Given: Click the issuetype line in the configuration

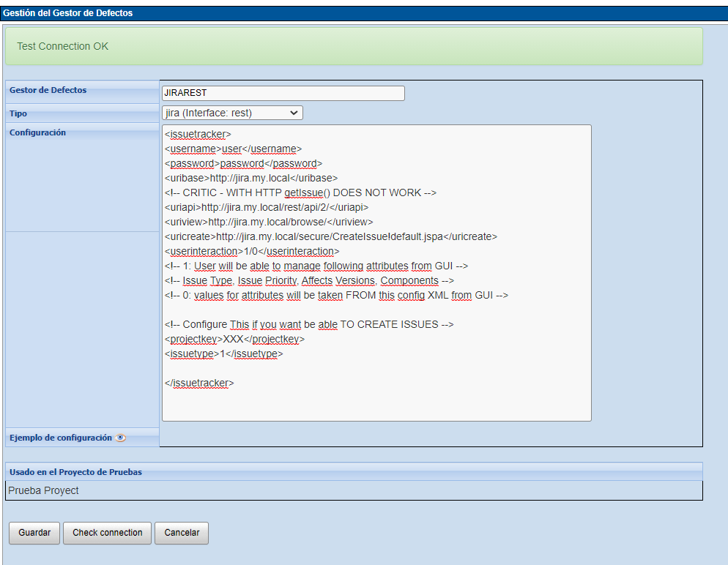Looking at the screenshot, I should [x=223, y=354].
